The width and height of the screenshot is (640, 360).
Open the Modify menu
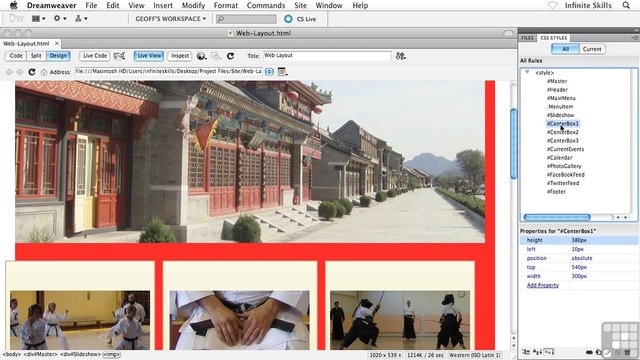click(193, 5)
